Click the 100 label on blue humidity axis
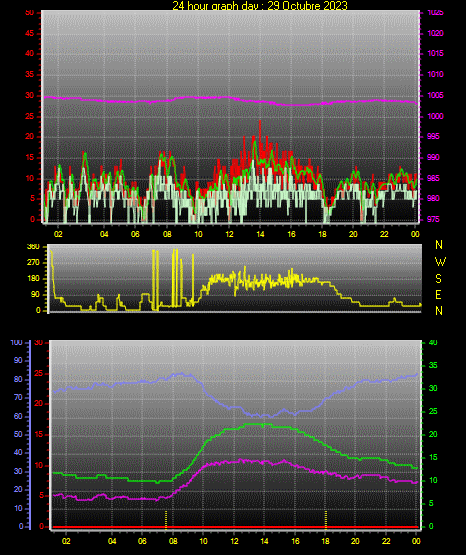 [16, 342]
